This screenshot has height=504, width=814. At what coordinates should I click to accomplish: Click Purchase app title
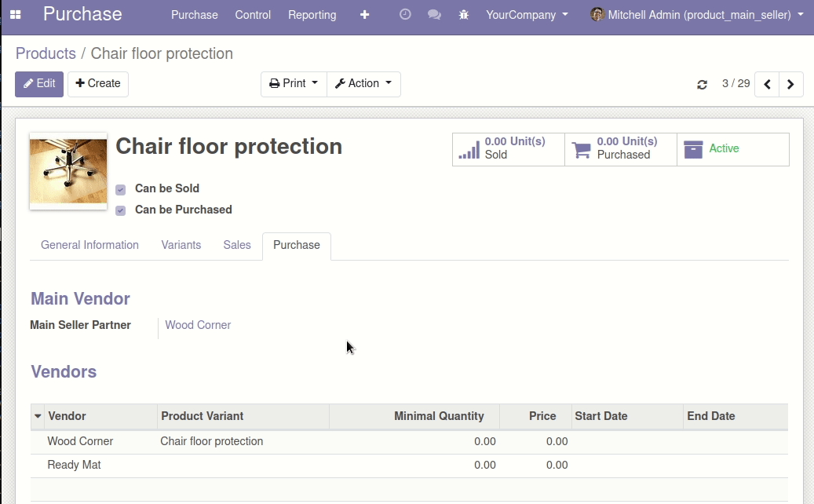(x=82, y=14)
